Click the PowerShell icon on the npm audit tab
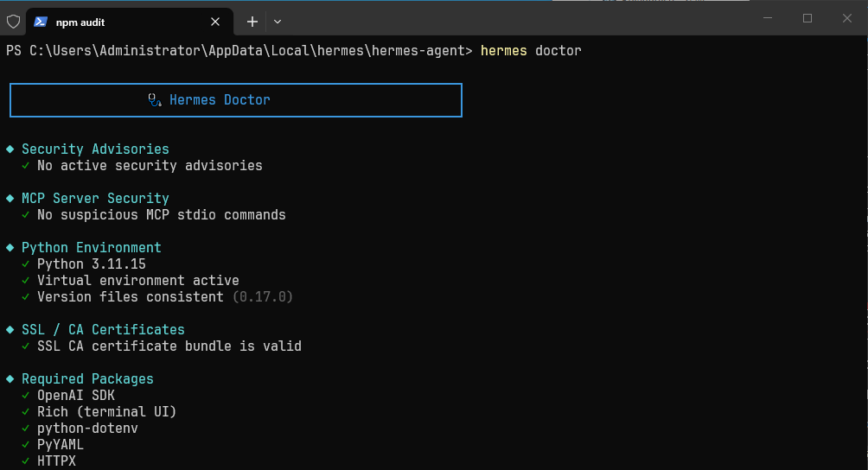This screenshot has height=470, width=868. pyautogui.click(x=41, y=22)
